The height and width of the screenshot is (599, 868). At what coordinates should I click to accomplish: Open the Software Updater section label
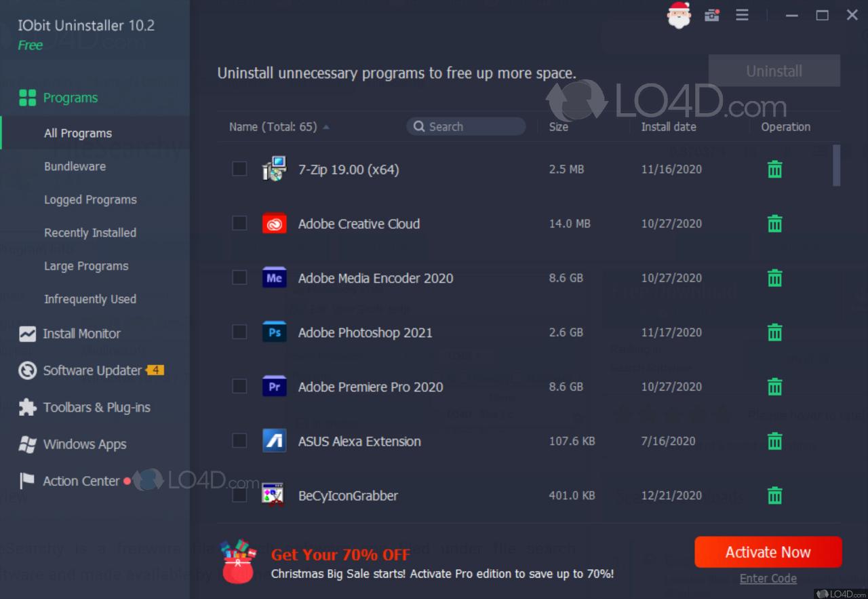[93, 370]
